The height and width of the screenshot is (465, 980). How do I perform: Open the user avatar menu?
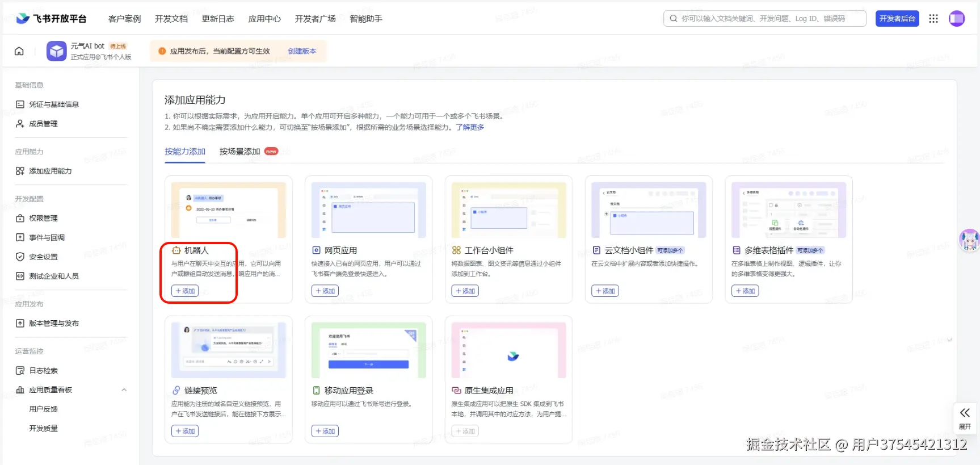957,19
